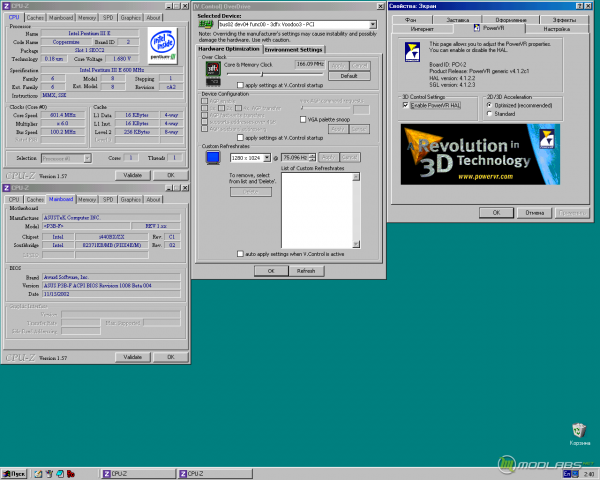Open the processor Selection dropdown in CPU-Z

tap(87, 158)
